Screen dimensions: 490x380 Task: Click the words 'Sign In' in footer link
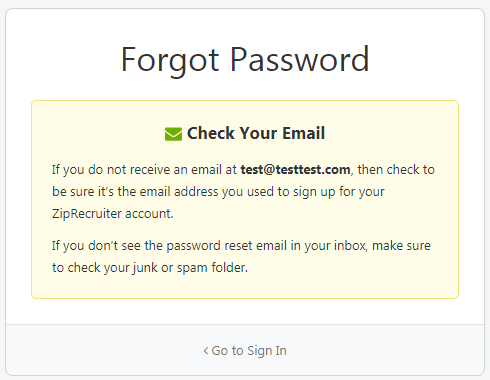267,351
